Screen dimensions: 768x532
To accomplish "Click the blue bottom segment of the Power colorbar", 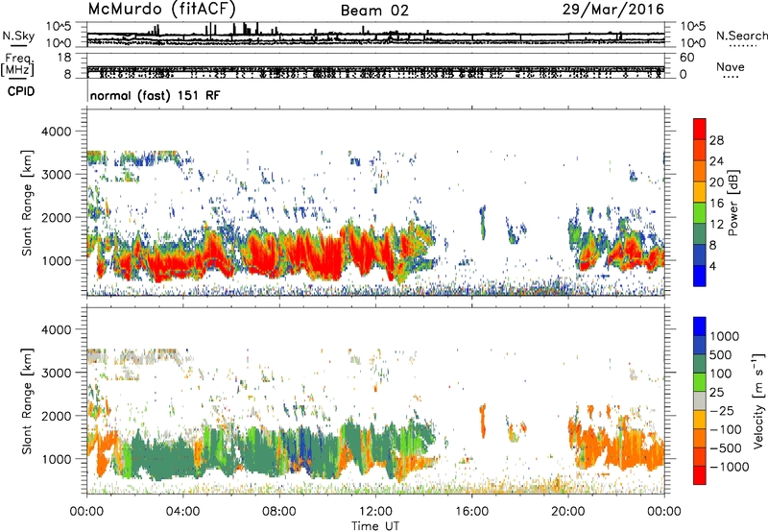I will (700, 276).
